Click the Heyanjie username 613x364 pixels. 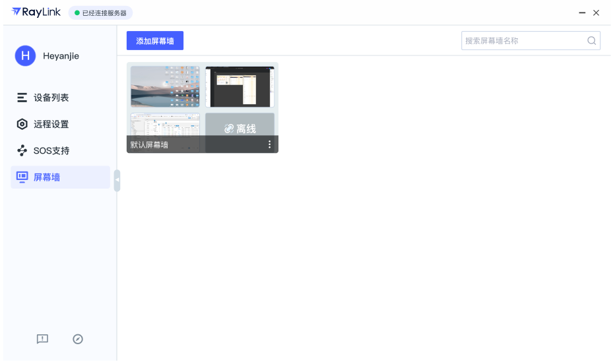point(61,56)
